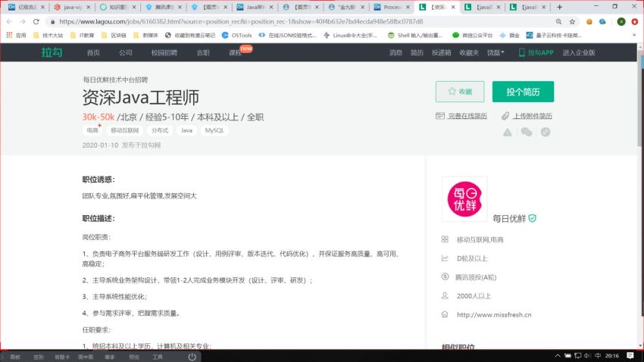Screen dimensions: 644x362
Task: Open the OSTools bookmark
Action: click(x=236, y=36)
